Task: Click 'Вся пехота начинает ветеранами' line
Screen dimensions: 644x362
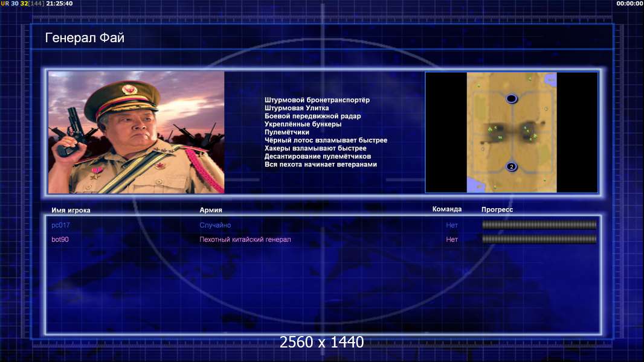Action: tap(321, 164)
